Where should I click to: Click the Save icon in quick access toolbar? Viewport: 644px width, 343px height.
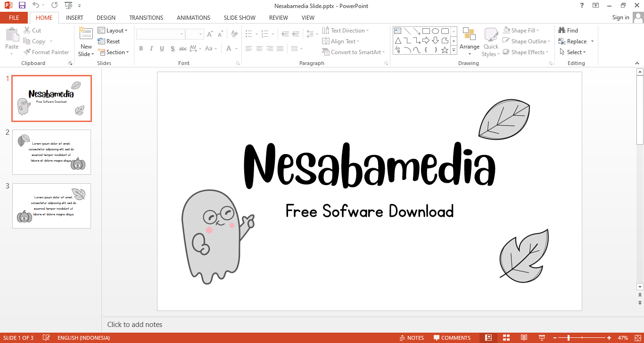[22, 6]
